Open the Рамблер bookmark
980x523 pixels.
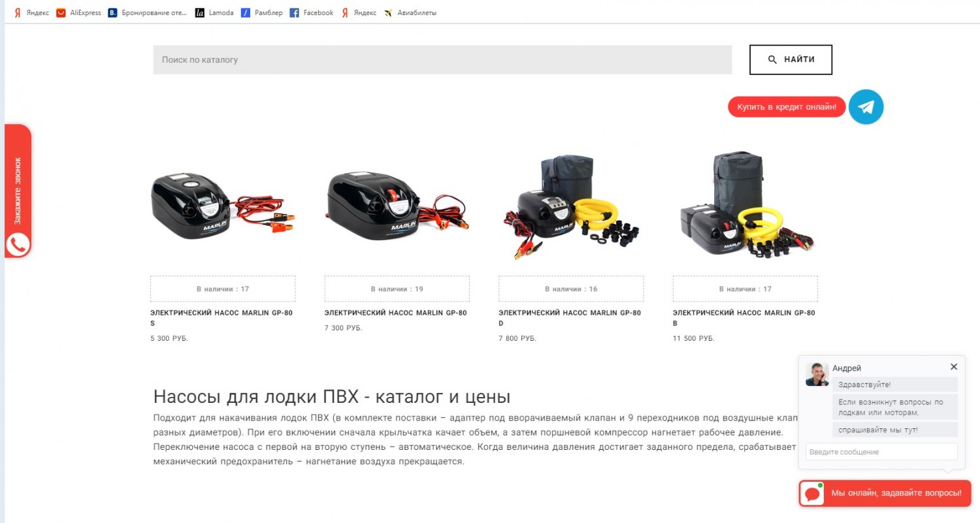point(262,12)
